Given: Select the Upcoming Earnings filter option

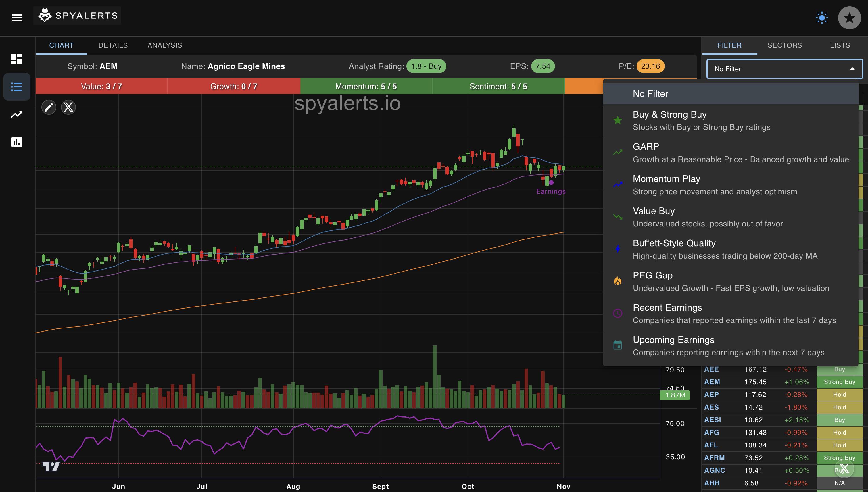Looking at the screenshot, I should 673,340.
